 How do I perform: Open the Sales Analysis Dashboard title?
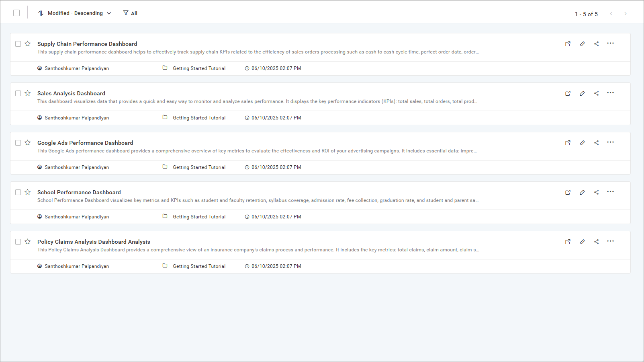point(71,93)
